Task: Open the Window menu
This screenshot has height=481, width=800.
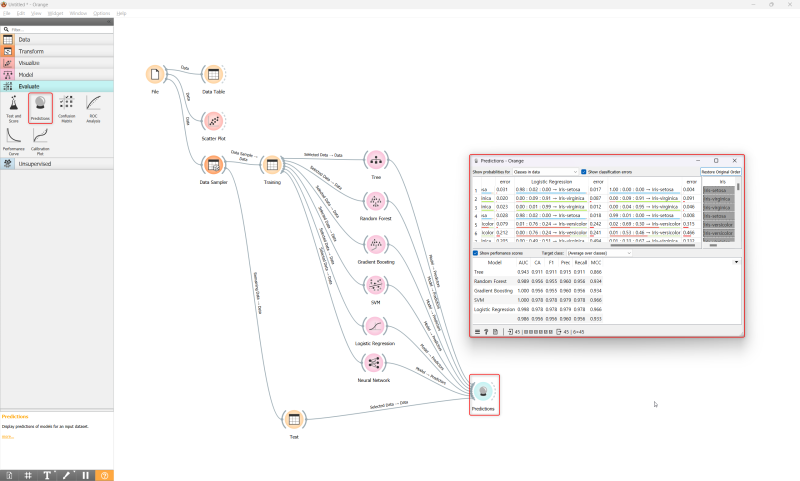Action: 78,13
